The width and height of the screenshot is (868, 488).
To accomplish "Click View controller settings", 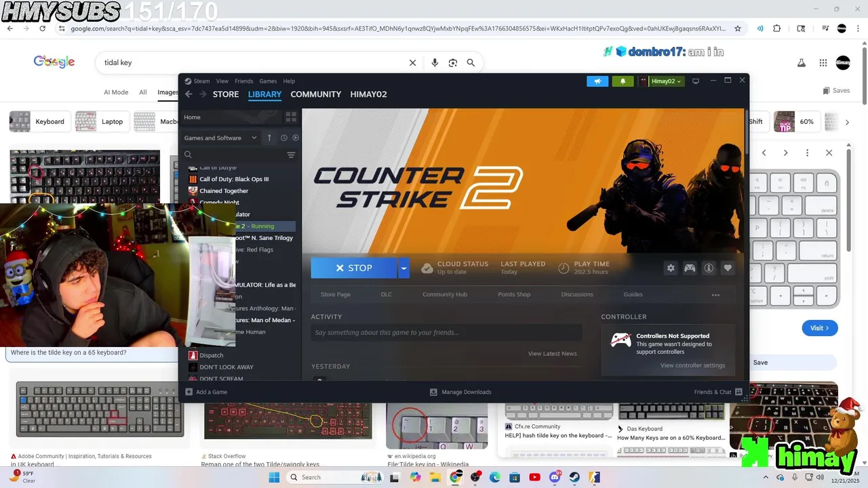I will [x=692, y=366].
